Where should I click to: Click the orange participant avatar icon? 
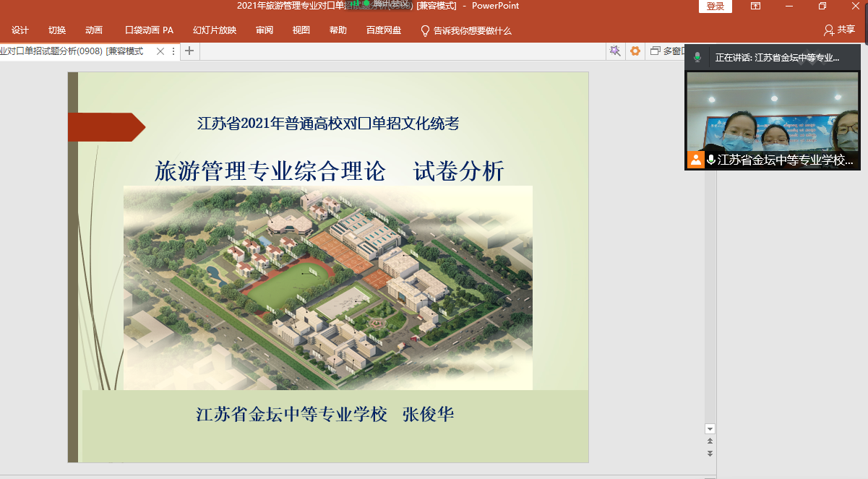coord(696,160)
